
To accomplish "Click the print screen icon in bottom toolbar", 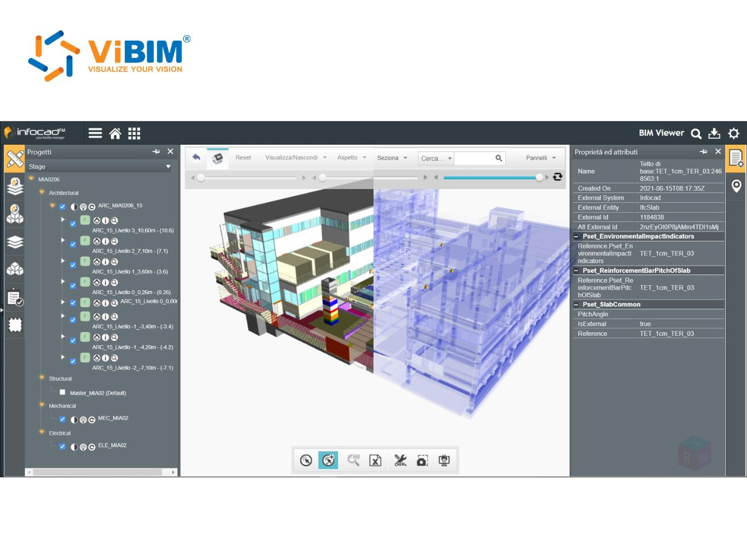I will point(444,459).
